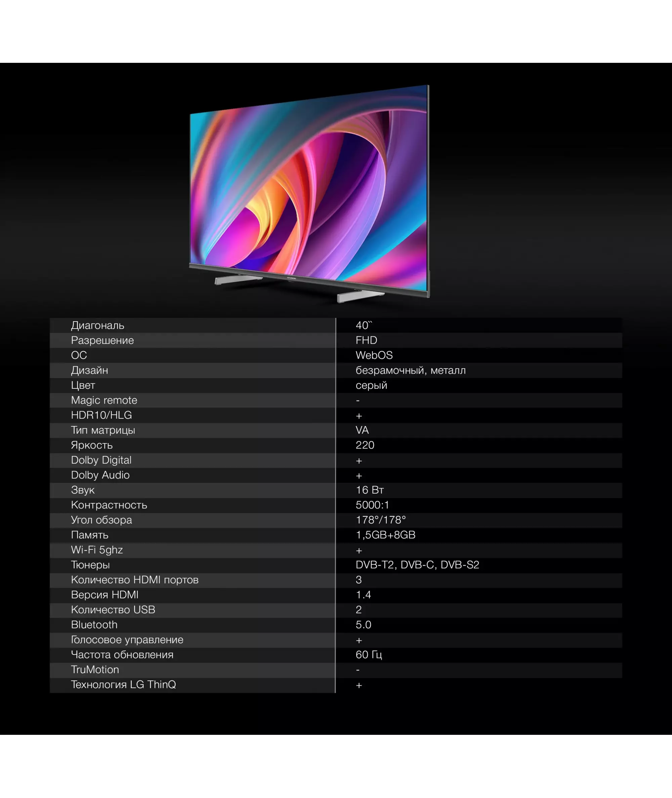Click the Разрешение label

102,340
